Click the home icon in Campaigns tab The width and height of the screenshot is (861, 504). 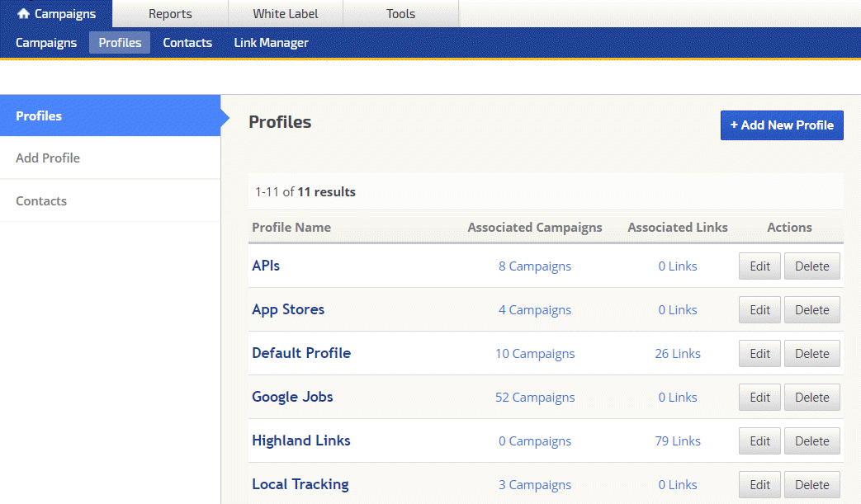23,14
